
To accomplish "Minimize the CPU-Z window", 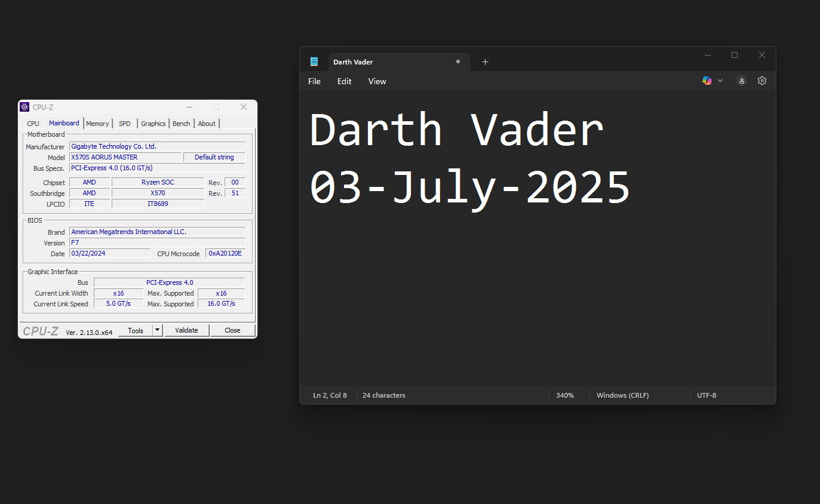I will 189,107.
